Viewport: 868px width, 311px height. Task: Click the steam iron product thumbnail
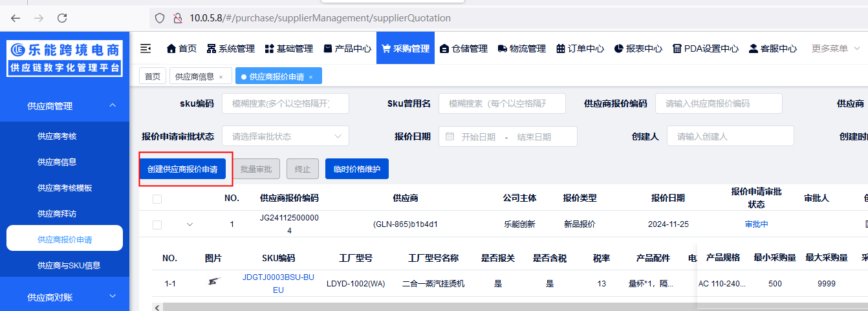[x=213, y=282]
